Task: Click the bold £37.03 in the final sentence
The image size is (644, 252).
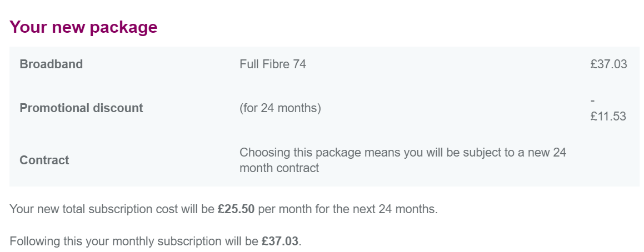Action: click(x=279, y=242)
